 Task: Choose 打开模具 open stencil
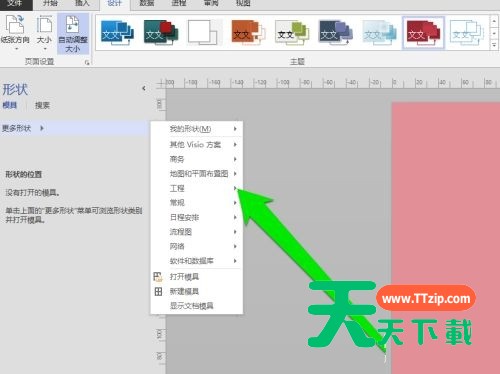[x=197, y=276]
